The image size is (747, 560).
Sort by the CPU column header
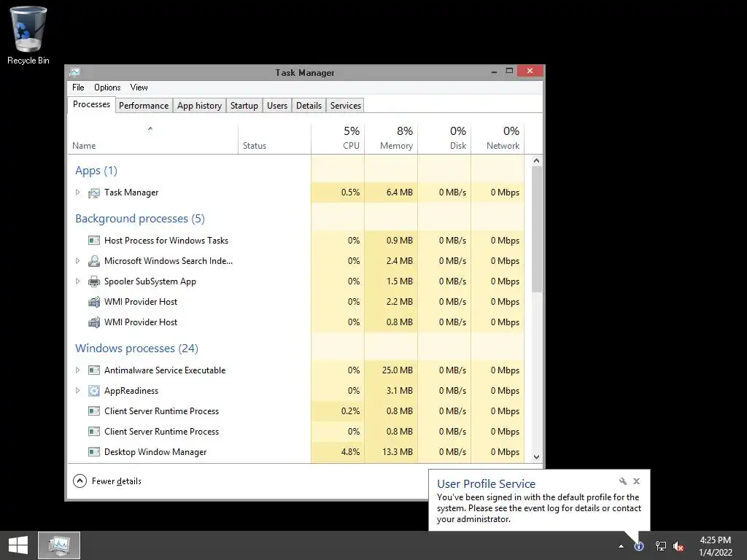[338, 139]
